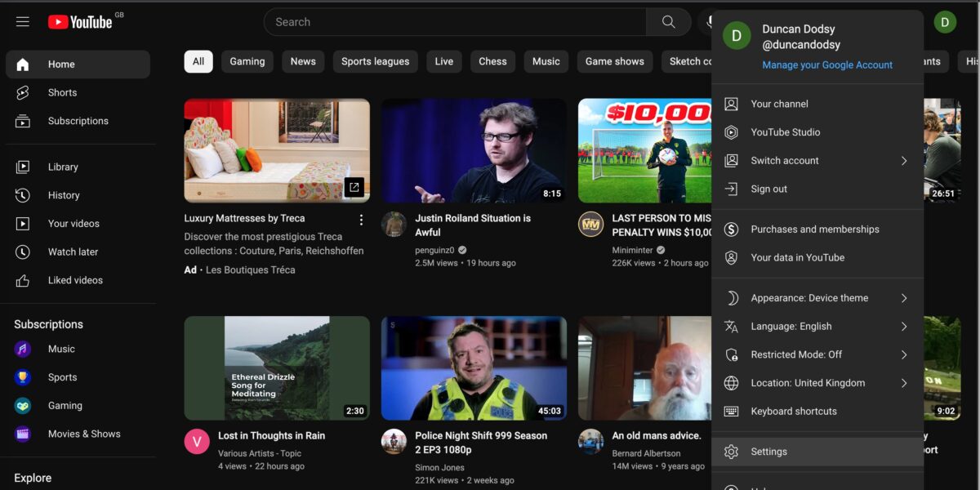This screenshot has width=980, height=490.
Task: Click the search magnifier button
Action: 669,22
